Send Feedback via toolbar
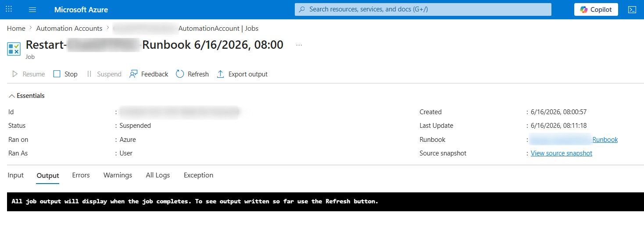The width and height of the screenshot is (644, 242). [x=149, y=74]
